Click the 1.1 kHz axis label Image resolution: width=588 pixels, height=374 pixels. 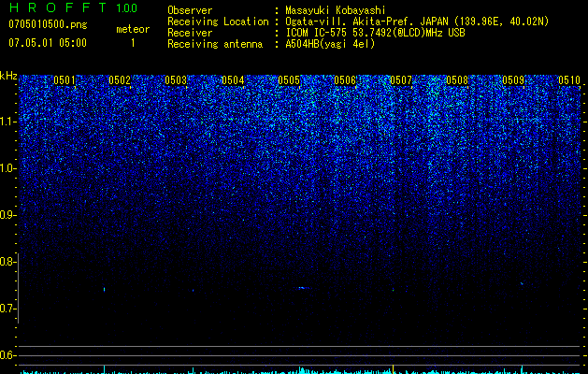[x=8, y=122]
